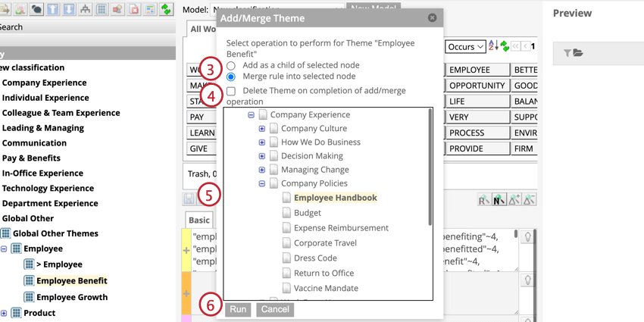Select the Dress Code node
Image resolution: width=644 pixels, height=322 pixels.
[315, 258]
